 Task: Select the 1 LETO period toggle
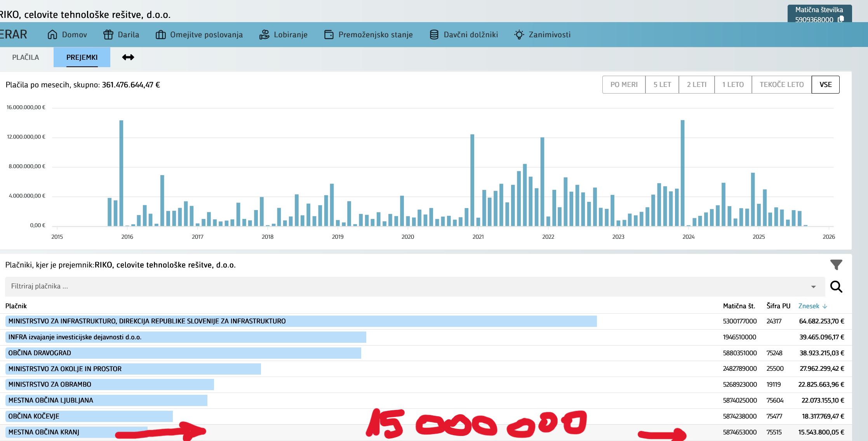(x=732, y=85)
